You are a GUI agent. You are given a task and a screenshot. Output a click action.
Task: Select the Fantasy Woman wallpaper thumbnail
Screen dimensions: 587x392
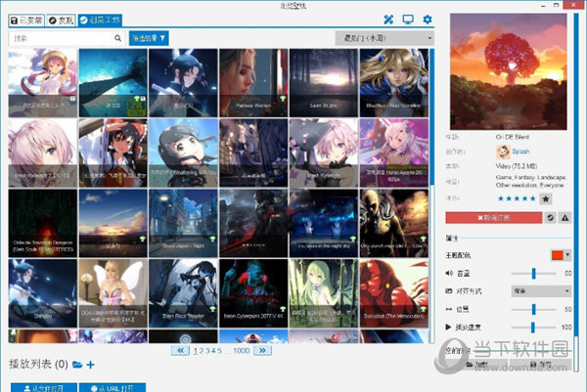253,83
